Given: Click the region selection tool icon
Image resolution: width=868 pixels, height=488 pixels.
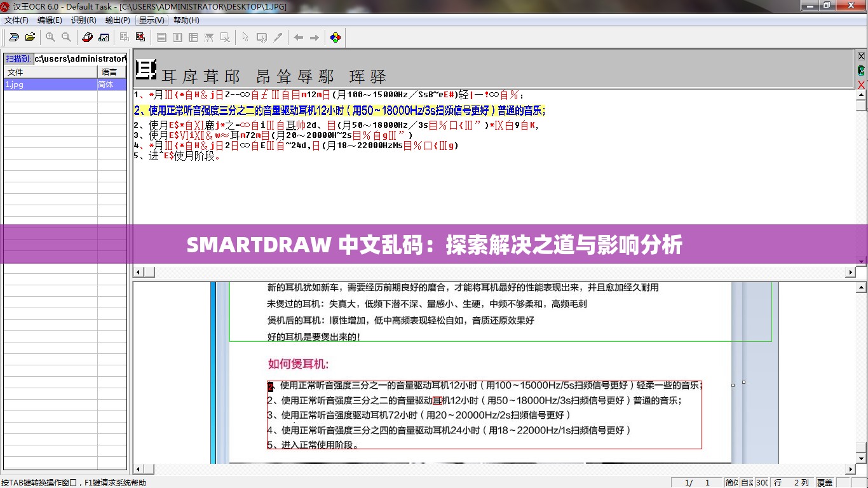Looking at the screenshot, I should [x=261, y=37].
